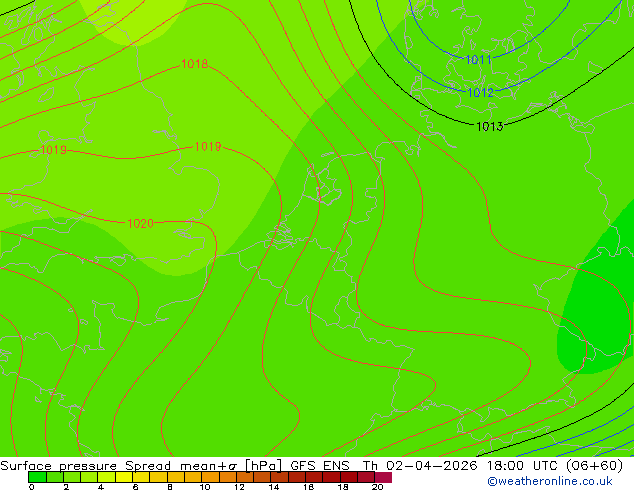Click the 'GFS ENS' model label
Viewport: 634px width, 490px height.
320,466
